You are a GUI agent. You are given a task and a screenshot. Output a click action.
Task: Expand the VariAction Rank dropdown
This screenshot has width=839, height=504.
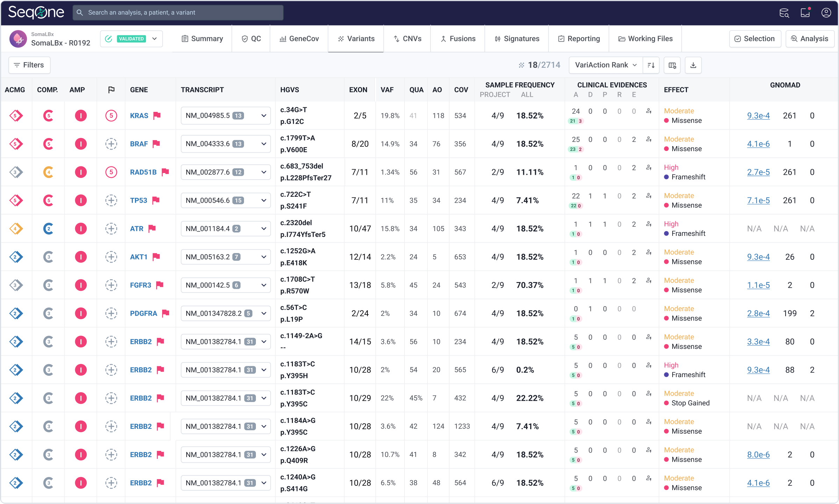pos(605,65)
